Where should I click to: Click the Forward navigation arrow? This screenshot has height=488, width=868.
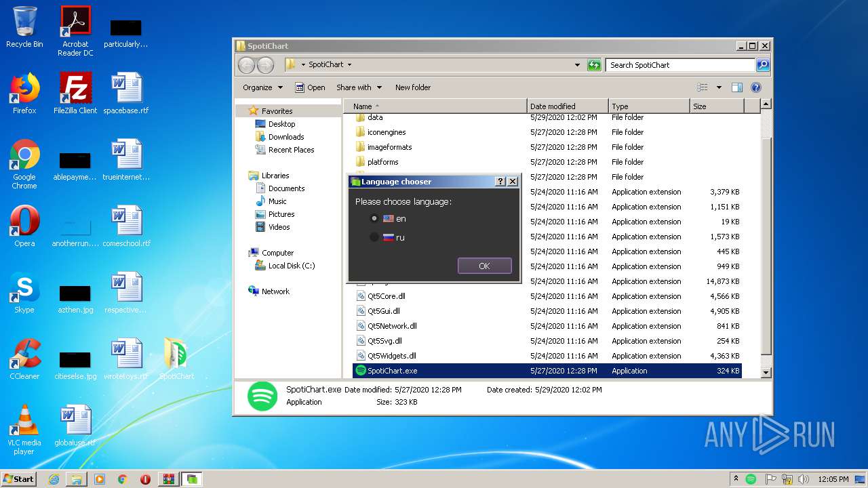[x=265, y=65]
